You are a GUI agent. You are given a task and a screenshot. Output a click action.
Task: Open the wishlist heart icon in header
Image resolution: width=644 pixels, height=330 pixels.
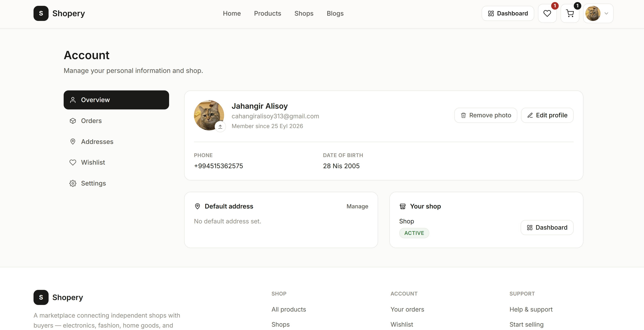pos(547,14)
